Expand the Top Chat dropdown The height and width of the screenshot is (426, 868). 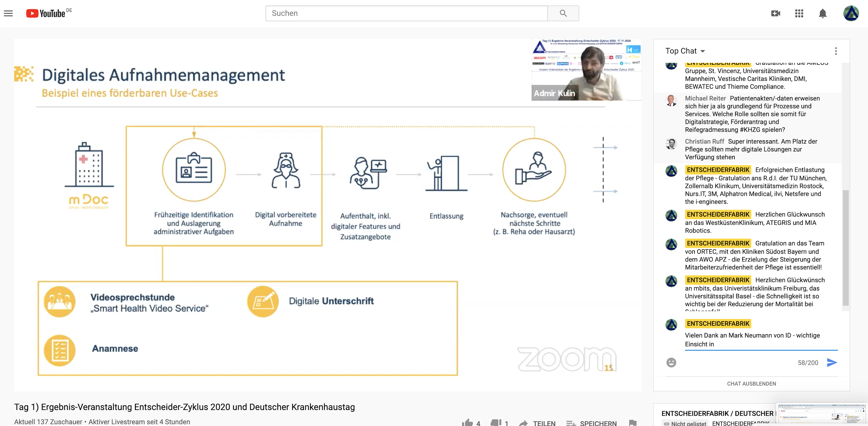(x=685, y=51)
